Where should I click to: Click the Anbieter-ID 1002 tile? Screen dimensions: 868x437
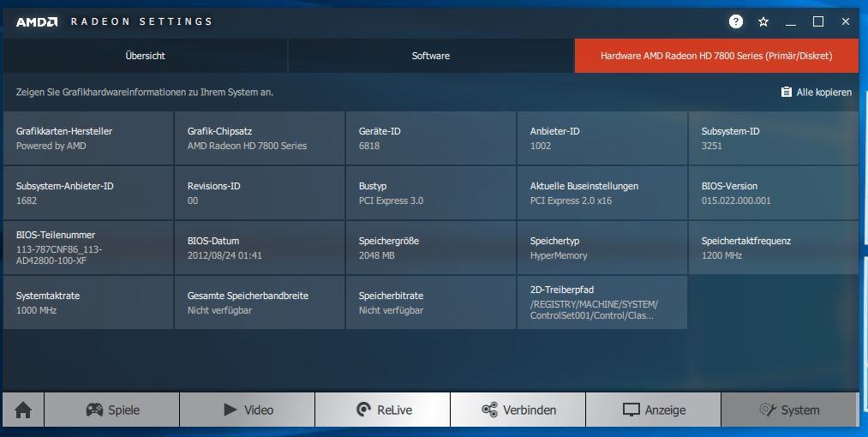(x=602, y=138)
